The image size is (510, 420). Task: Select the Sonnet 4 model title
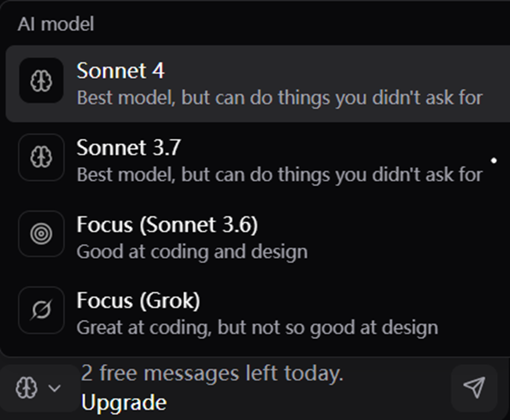[120, 70]
